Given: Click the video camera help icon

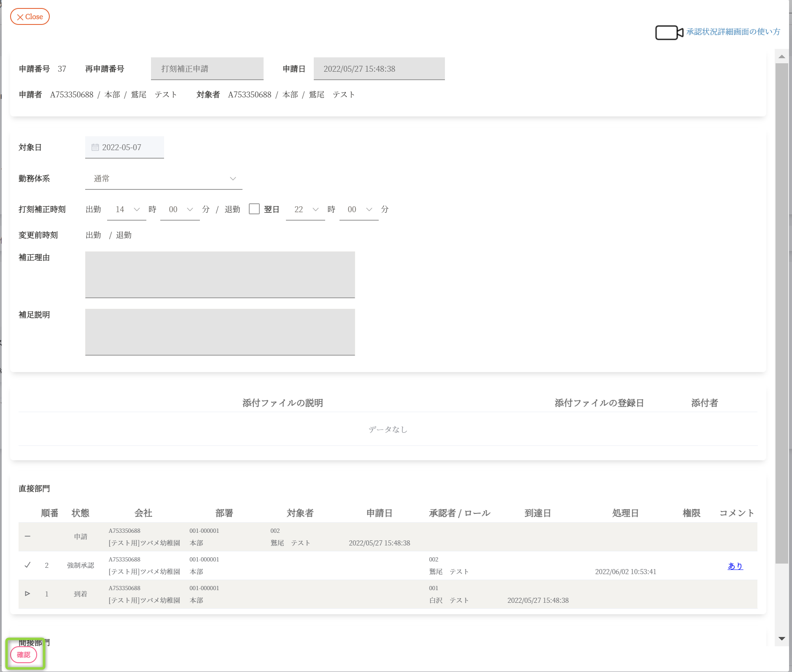Looking at the screenshot, I should (x=669, y=32).
